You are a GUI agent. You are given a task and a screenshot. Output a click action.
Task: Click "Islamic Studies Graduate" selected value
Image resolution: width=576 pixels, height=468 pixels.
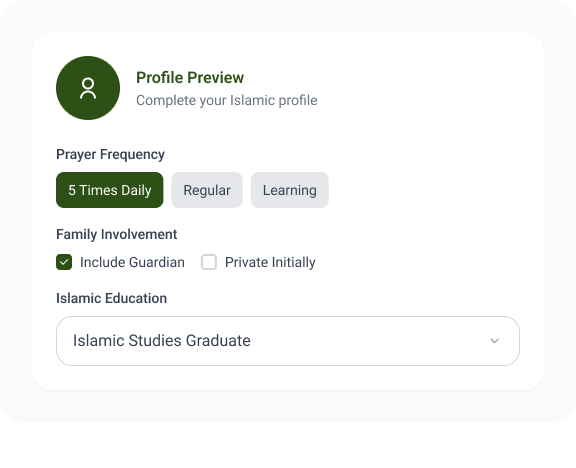(x=162, y=341)
